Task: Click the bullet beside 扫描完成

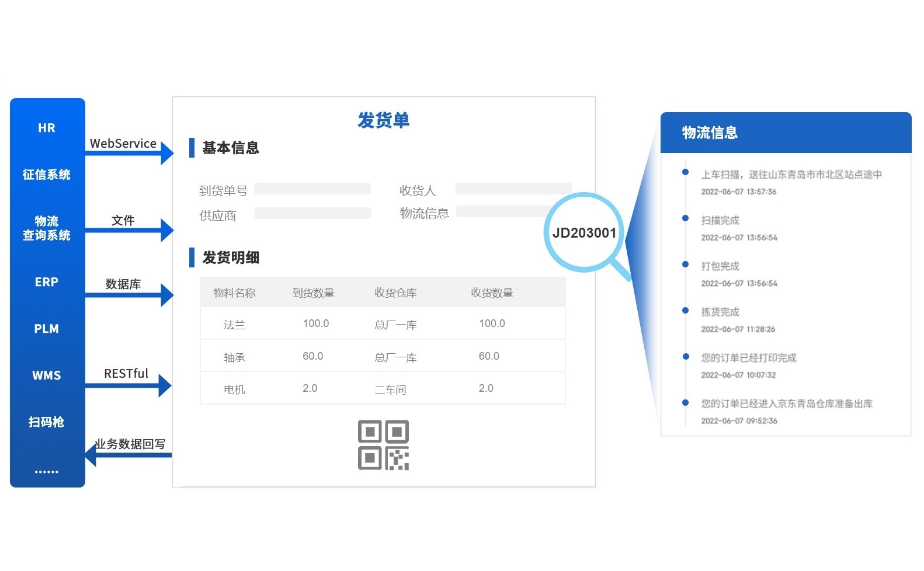Action: tap(685, 218)
